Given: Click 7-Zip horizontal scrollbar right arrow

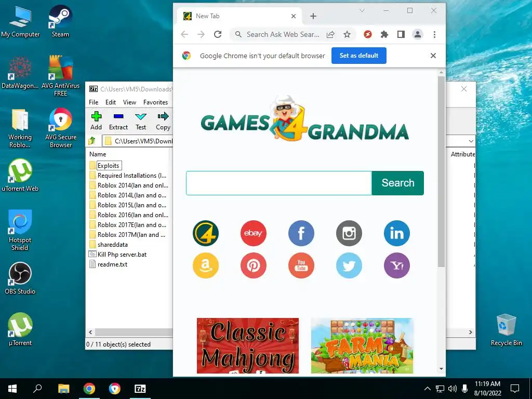Looking at the screenshot, I should pos(471,332).
